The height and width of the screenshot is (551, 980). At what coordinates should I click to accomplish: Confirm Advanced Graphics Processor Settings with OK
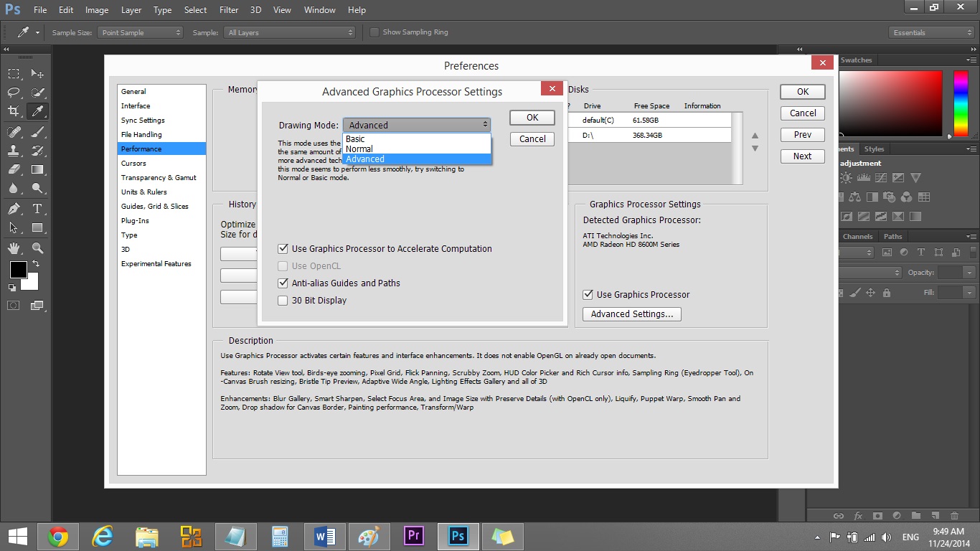(x=532, y=118)
